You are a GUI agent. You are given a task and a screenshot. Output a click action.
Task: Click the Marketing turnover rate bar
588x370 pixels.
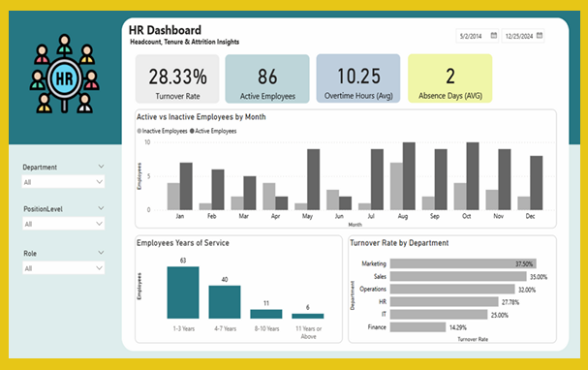(463, 263)
